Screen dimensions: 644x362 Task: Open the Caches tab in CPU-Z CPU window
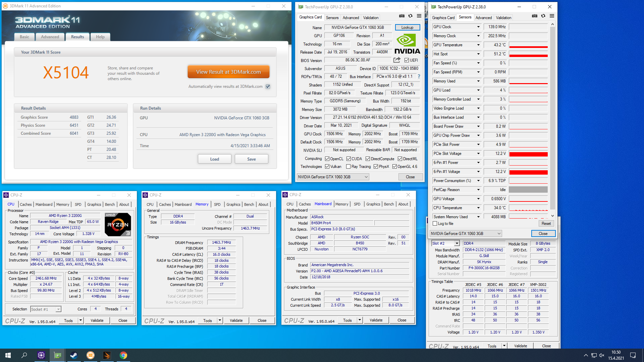[25, 204]
